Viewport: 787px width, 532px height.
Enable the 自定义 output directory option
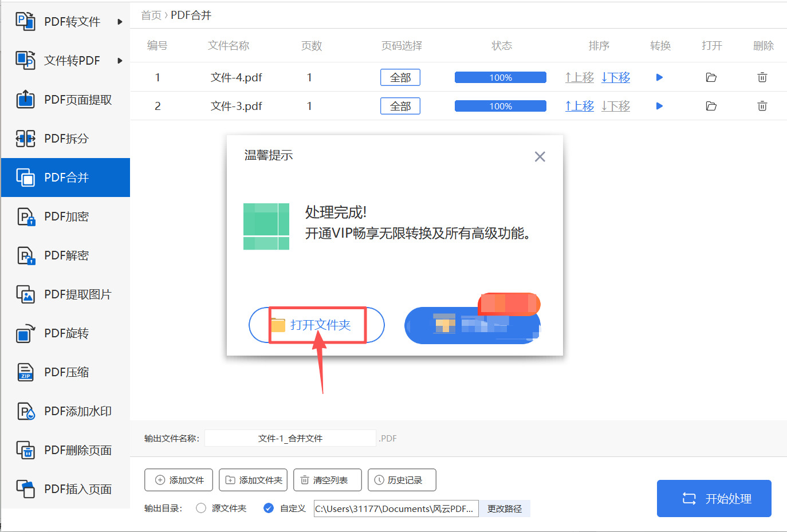tap(269, 508)
